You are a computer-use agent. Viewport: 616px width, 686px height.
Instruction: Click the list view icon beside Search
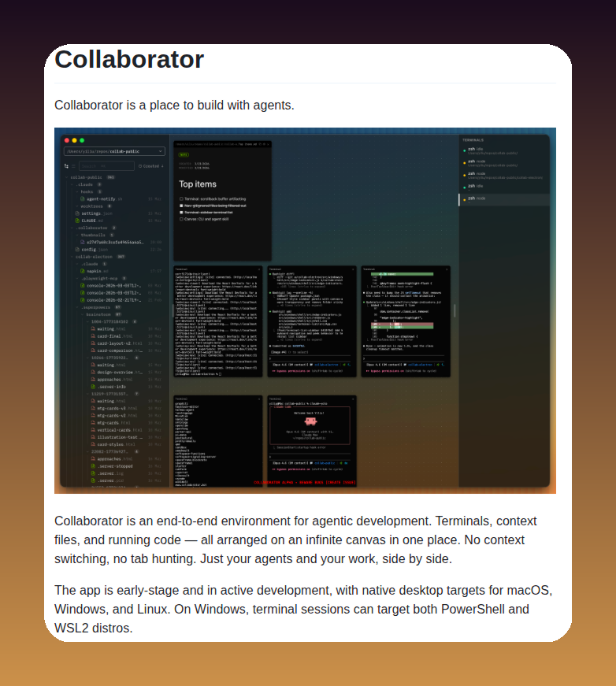(x=73, y=166)
